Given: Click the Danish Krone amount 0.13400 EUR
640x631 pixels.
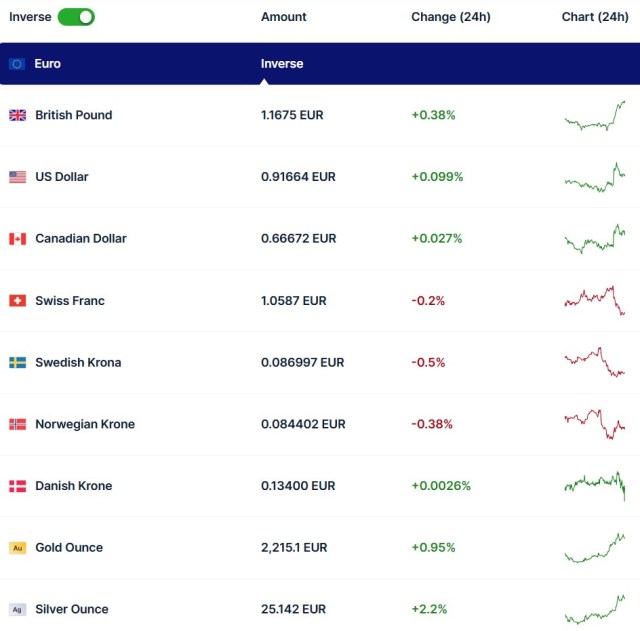Looking at the screenshot, I should 297,486.
